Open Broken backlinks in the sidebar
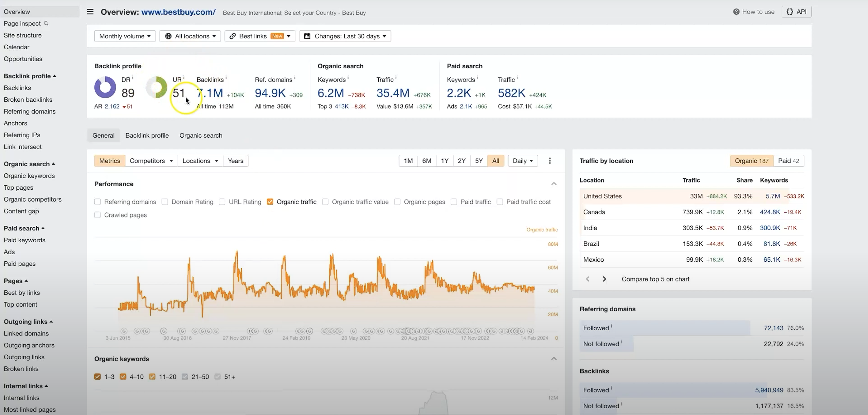 (x=28, y=100)
